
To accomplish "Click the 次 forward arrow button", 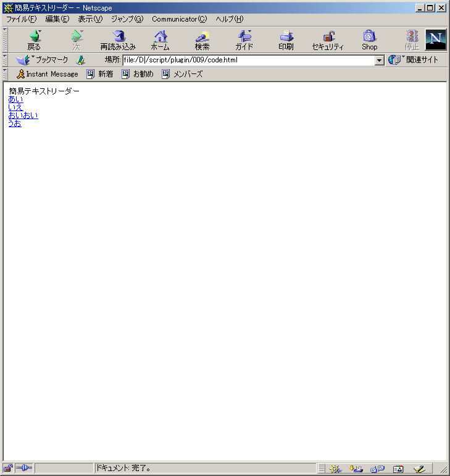I will (x=77, y=40).
